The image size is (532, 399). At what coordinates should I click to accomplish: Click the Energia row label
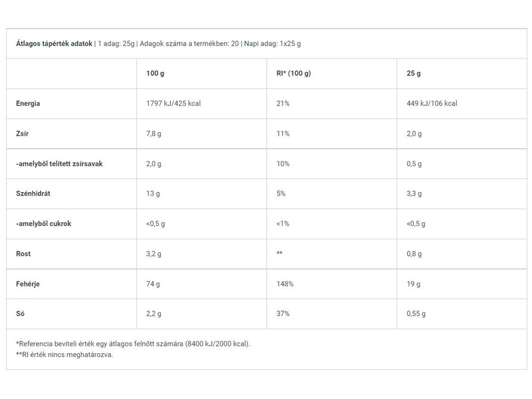[x=28, y=104]
